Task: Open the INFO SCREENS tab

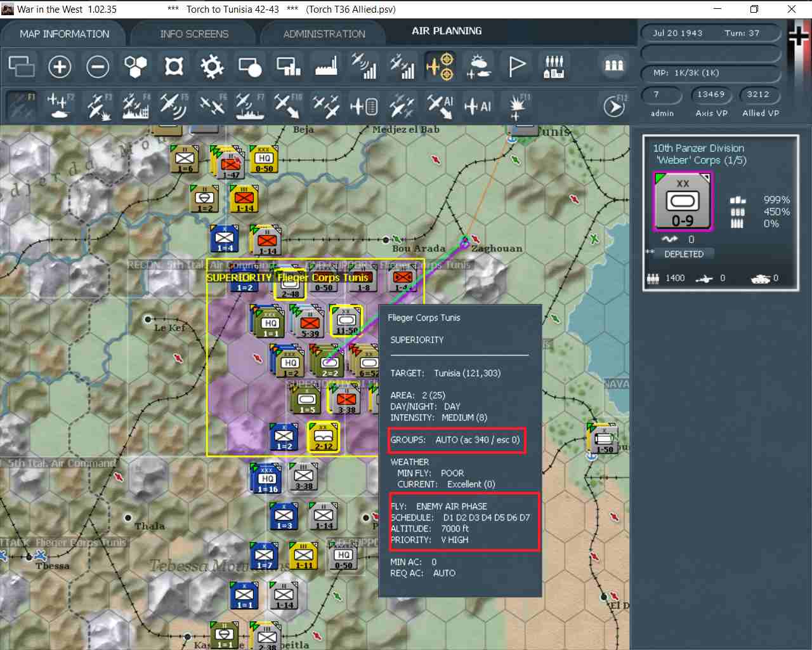Action: click(194, 34)
